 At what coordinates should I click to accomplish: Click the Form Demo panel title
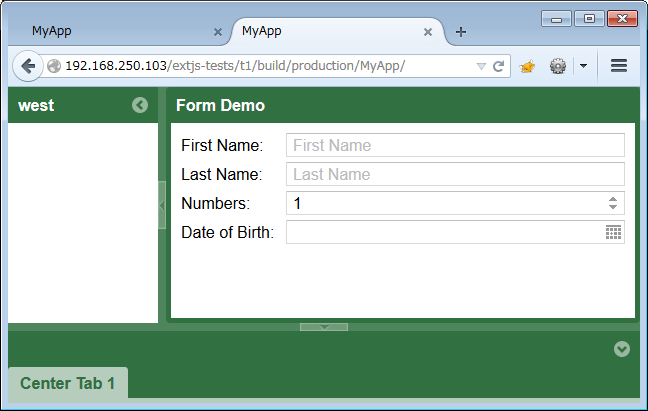pos(220,105)
